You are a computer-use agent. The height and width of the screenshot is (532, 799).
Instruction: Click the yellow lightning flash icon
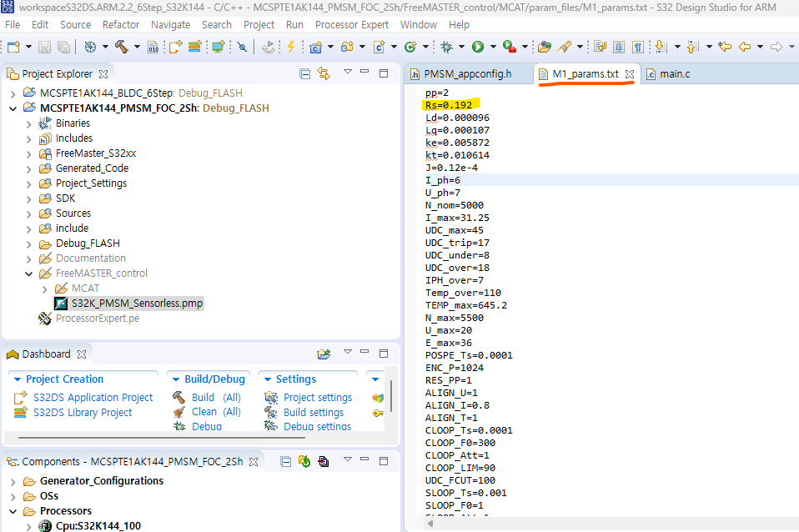(290, 47)
